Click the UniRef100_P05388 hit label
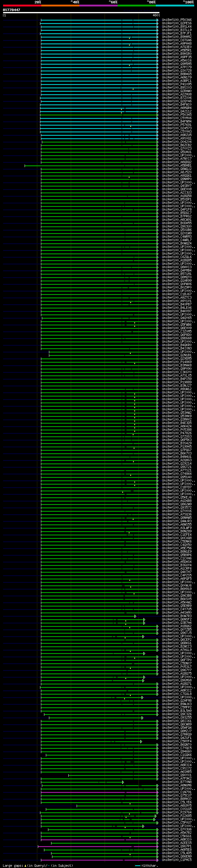The image size is (197, 868). (176, 430)
